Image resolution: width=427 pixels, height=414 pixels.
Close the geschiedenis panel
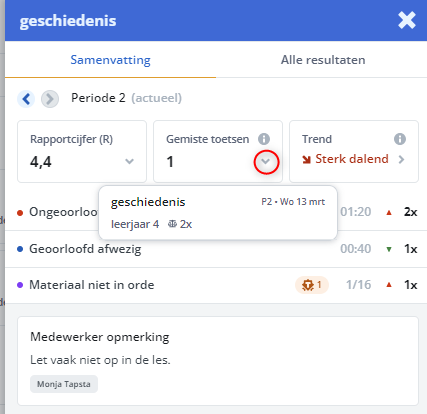point(407,20)
